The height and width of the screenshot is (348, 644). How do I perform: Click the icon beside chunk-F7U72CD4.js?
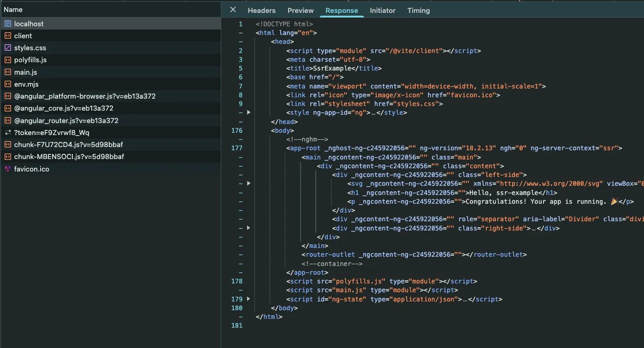click(8, 145)
